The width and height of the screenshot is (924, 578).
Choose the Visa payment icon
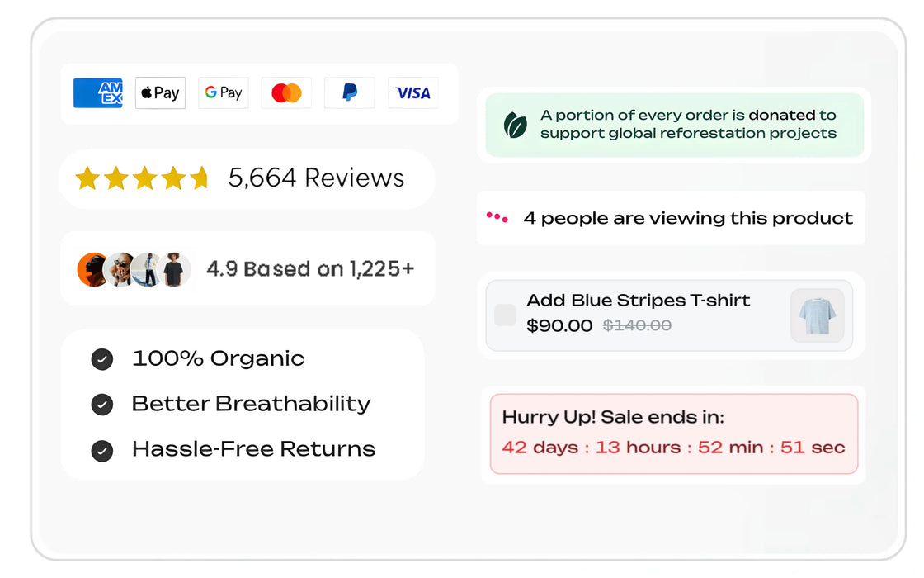click(412, 92)
